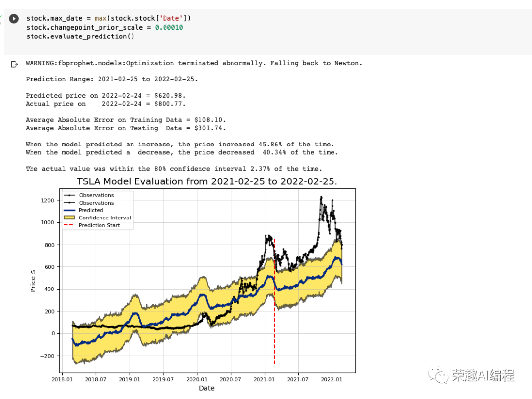Run the stock.evaluate_prediction code cell

(14, 18)
